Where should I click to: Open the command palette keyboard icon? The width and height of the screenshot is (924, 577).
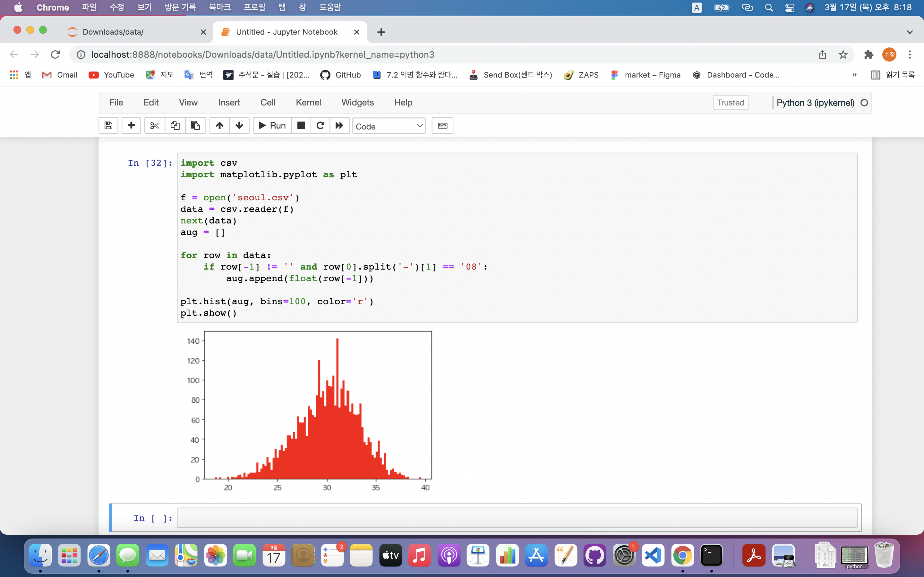pyautogui.click(x=442, y=126)
